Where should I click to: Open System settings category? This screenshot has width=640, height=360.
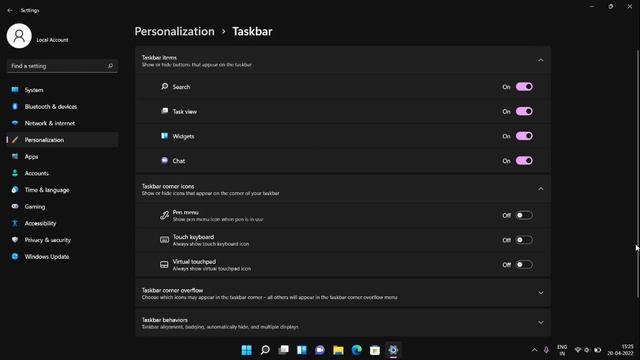point(62,90)
